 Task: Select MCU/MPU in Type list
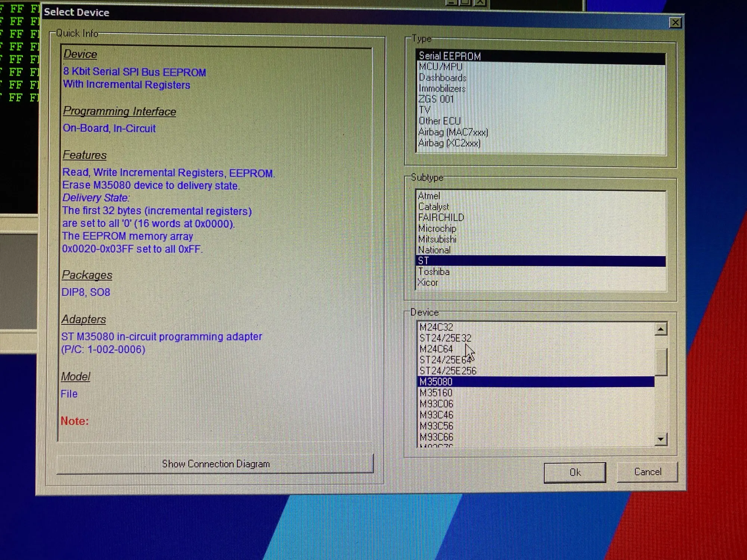pyautogui.click(x=440, y=67)
